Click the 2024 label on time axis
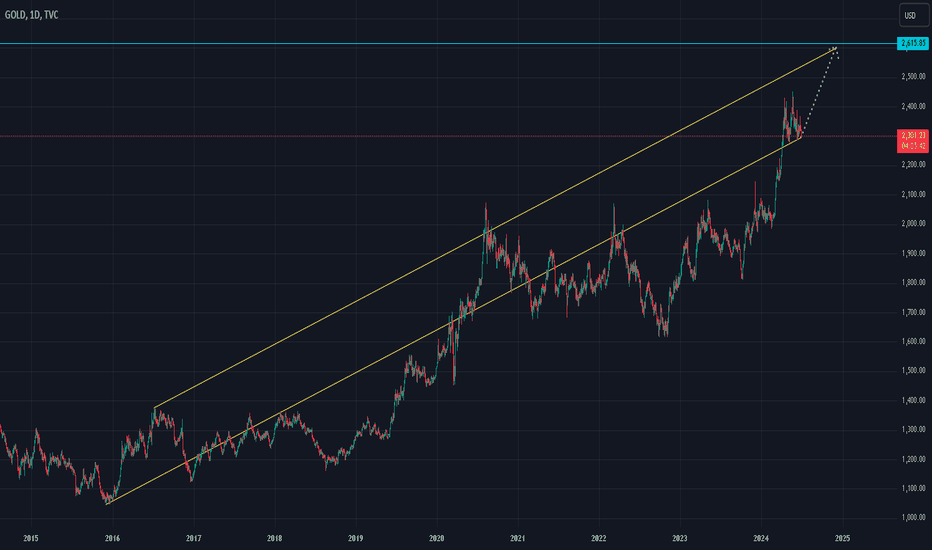This screenshot has width=932, height=550. (761, 539)
